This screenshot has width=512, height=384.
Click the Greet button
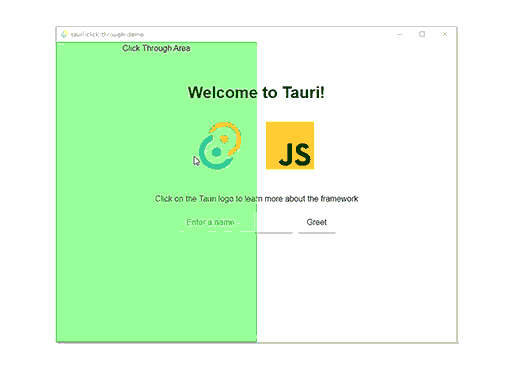click(317, 222)
